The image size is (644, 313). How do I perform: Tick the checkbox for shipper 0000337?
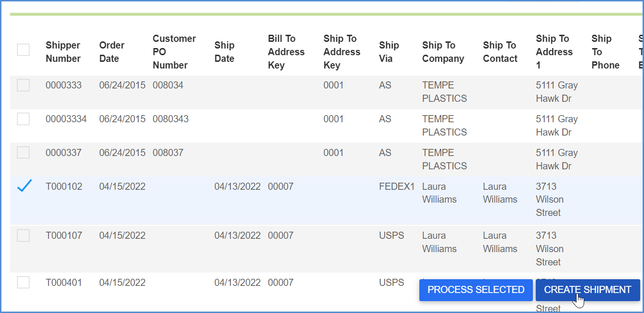click(x=23, y=153)
